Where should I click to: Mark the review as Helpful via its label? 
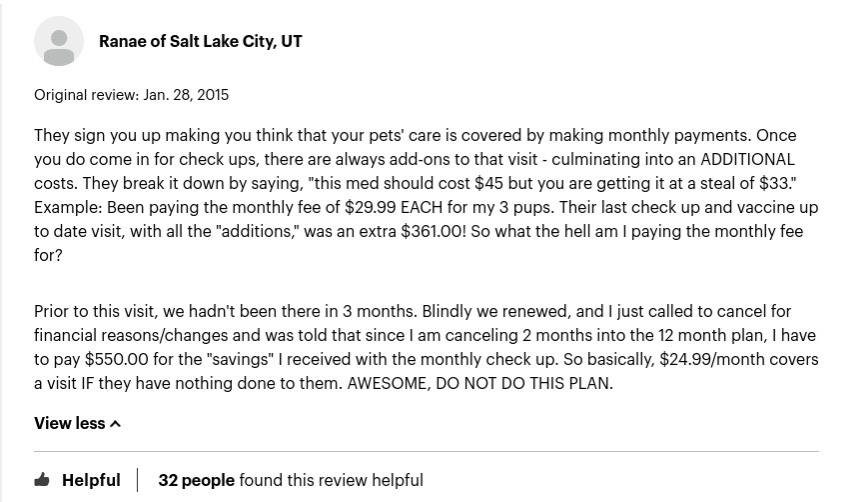pyautogui.click(x=91, y=480)
